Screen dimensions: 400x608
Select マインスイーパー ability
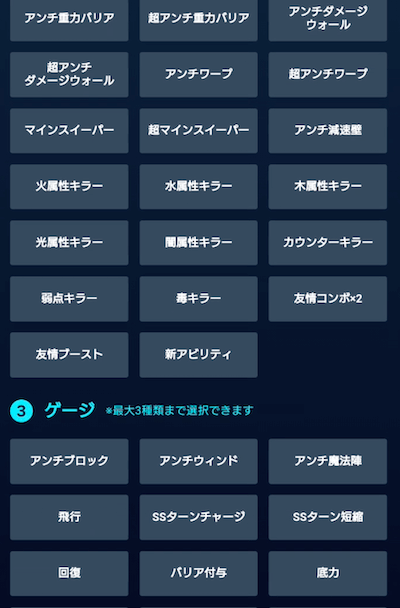point(69,131)
